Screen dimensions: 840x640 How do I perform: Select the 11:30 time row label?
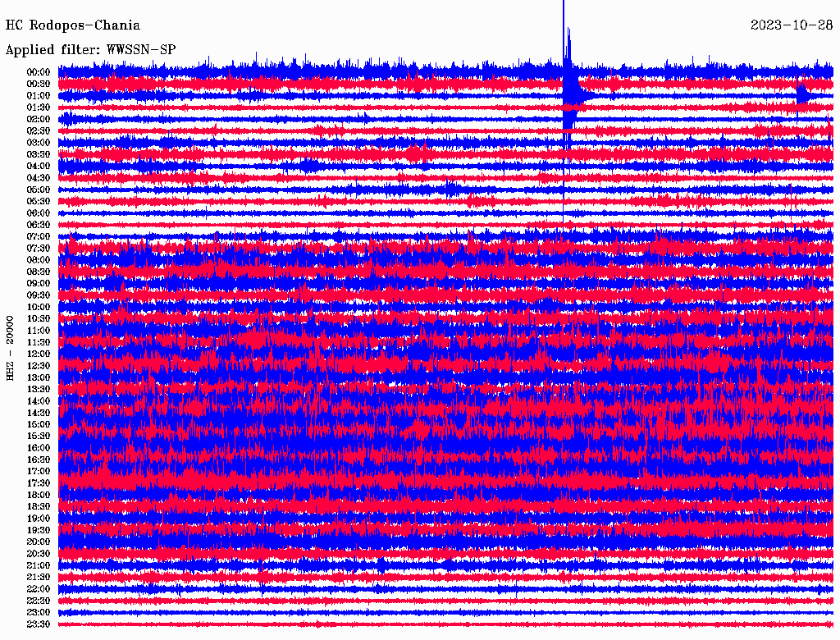[x=39, y=342]
